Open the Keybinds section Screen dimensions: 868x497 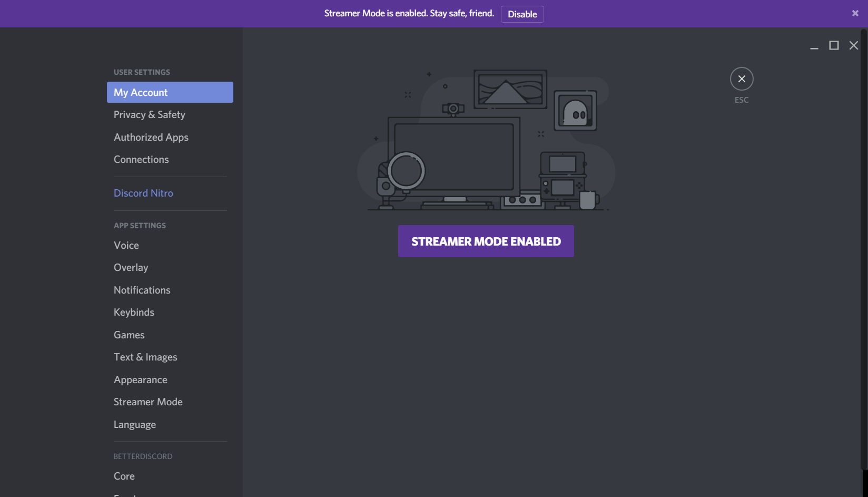click(134, 313)
